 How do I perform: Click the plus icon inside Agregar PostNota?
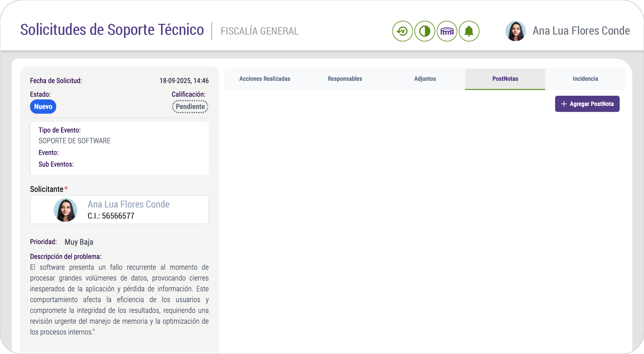564,104
